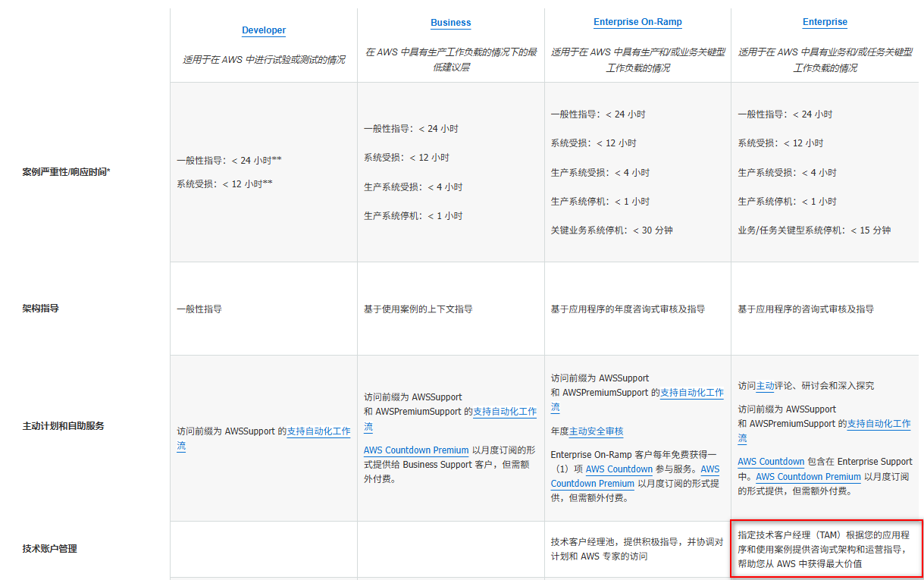Click Enterprise description 业务和/或任务关键型工作负载
Viewport: 924px width, 580px height.
[x=825, y=60]
